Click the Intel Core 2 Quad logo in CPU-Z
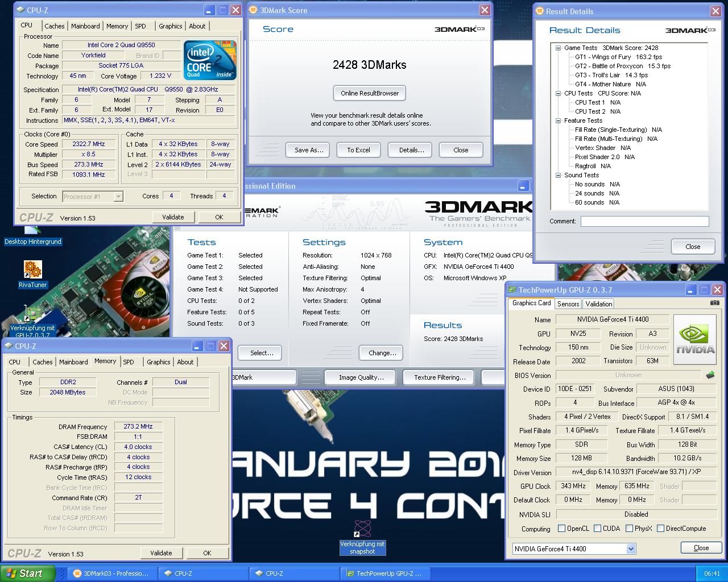The height and width of the screenshot is (582, 728). 209,60
